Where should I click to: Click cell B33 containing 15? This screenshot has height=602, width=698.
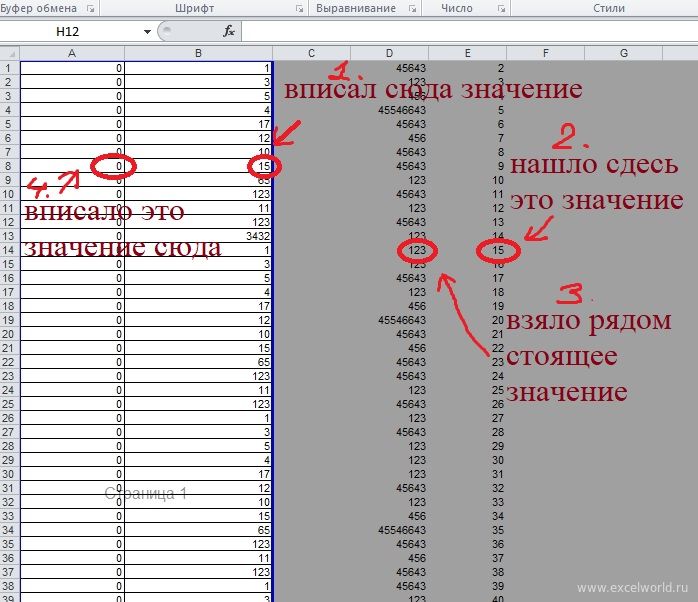199,516
